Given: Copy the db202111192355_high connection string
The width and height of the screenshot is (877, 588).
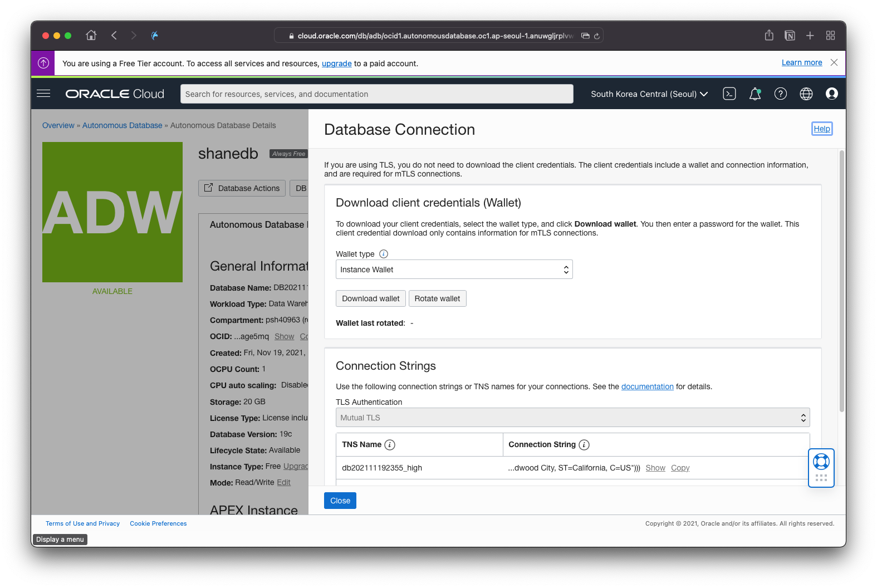Looking at the screenshot, I should (x=680, y=468).
